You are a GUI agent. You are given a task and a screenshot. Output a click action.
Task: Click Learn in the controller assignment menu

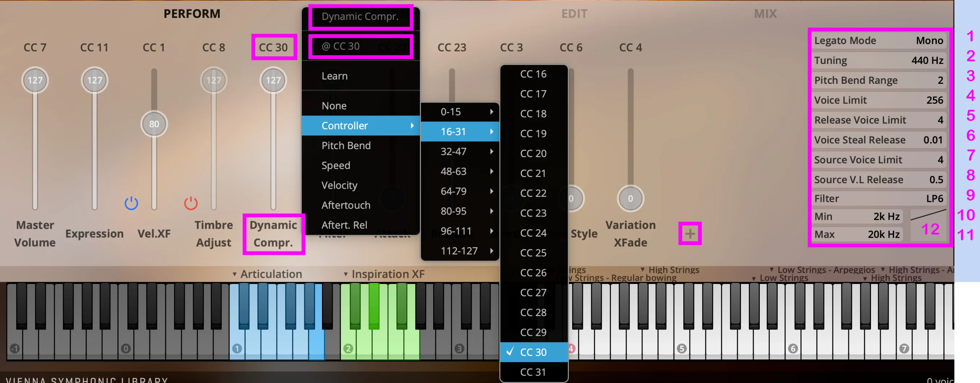(334, 76)
